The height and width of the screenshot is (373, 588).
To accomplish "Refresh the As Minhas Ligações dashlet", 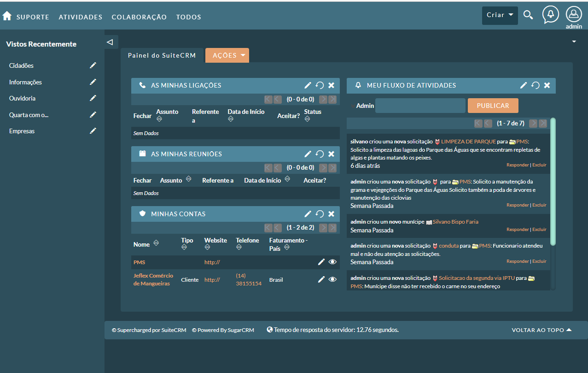I will coord(320,85).
